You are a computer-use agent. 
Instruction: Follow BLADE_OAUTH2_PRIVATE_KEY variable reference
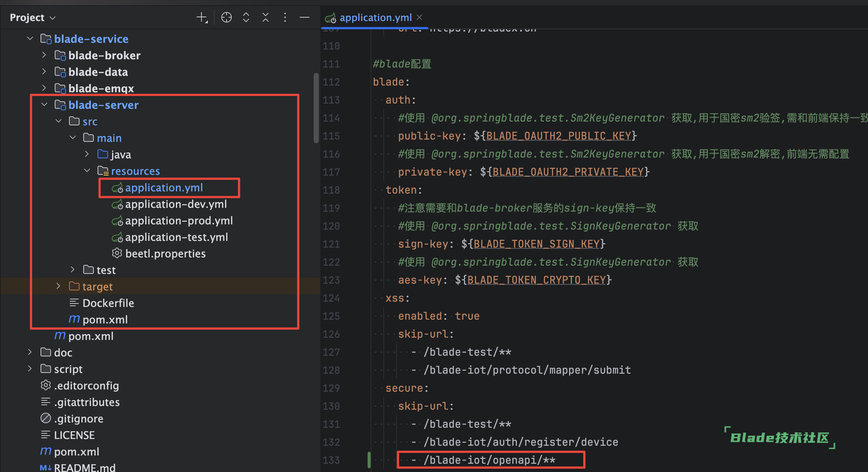point(568,172)
